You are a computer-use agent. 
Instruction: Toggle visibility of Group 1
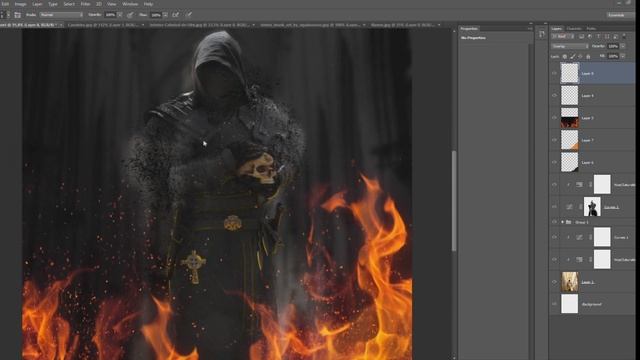[x=554, y=222]
